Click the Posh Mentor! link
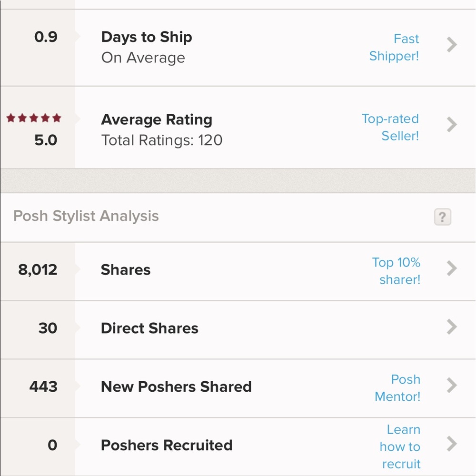Screen dimensions: 476x476 click(x=397, y=387)
